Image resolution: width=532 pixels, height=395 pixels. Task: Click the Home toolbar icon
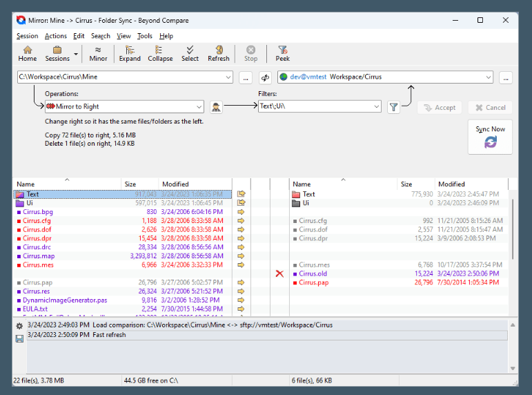[28, 54]
